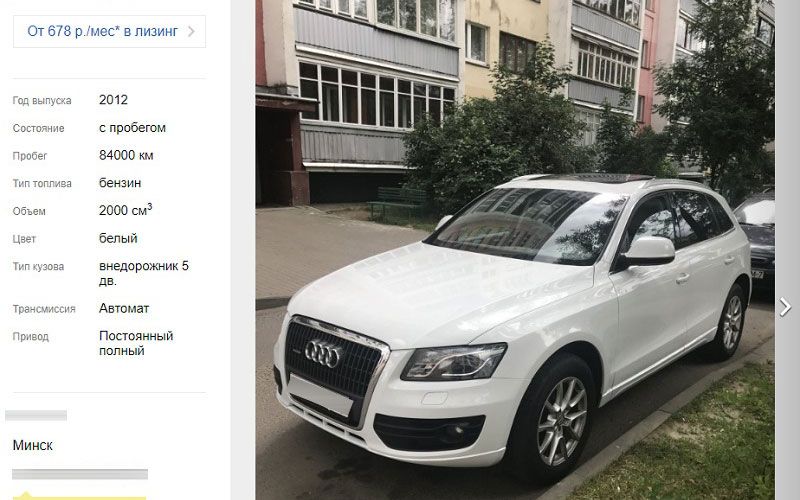This screenshot has width=800, height=500.
Task: Click the city name Минск
Action: (x=33, y=445)
